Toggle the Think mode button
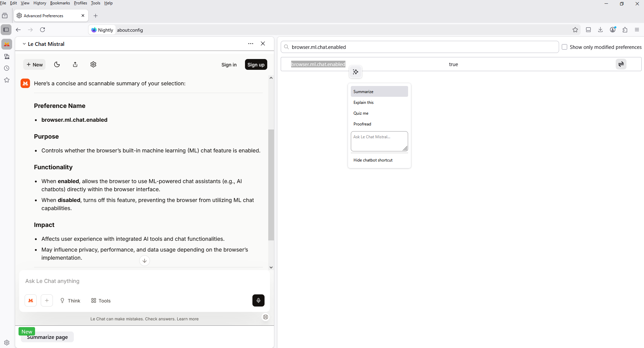The image size is (644, 348). pos(70,300)
